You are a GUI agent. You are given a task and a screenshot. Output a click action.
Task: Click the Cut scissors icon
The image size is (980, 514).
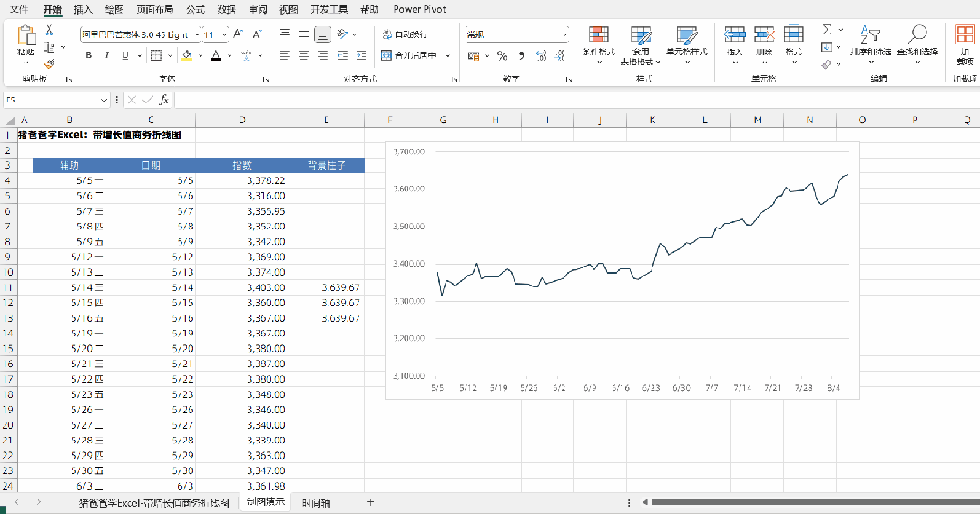[x=49, y=31]
